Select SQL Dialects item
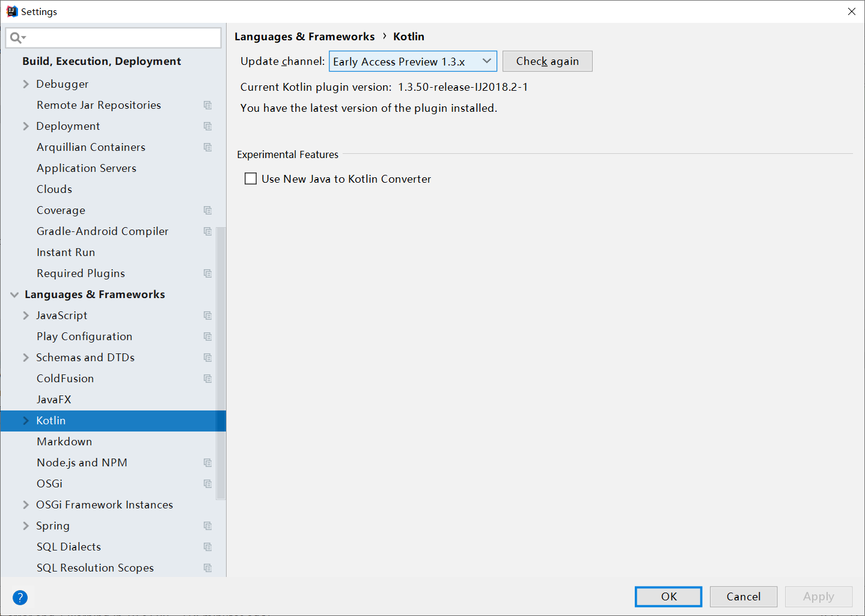This screenshot has height=616, width=865. pos(69,547)
